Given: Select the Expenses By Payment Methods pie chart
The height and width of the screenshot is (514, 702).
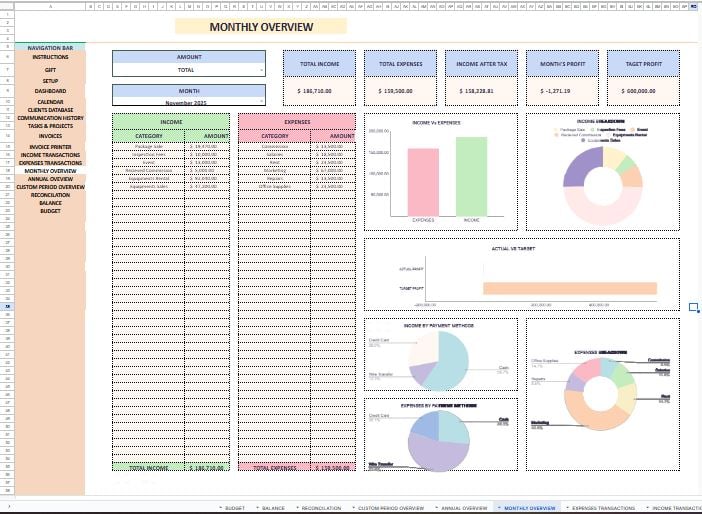Looking at the screenshot, I should [x=441, y=434].
